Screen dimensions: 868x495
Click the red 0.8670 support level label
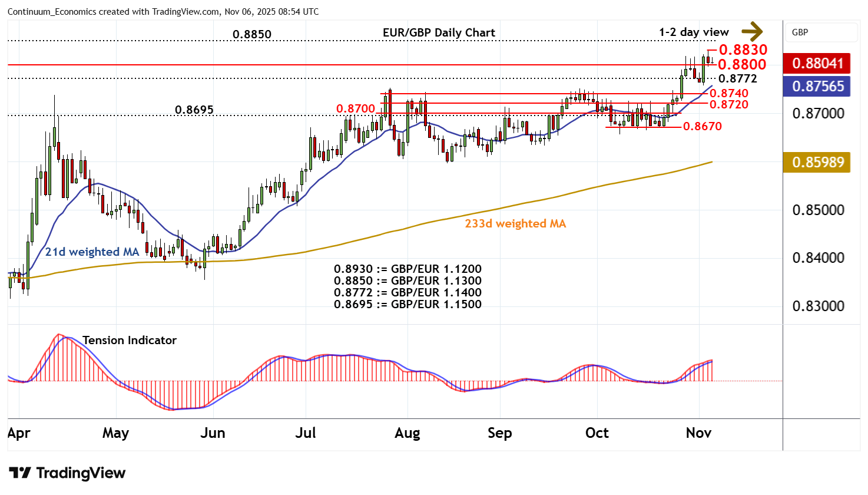pos(702,126)
